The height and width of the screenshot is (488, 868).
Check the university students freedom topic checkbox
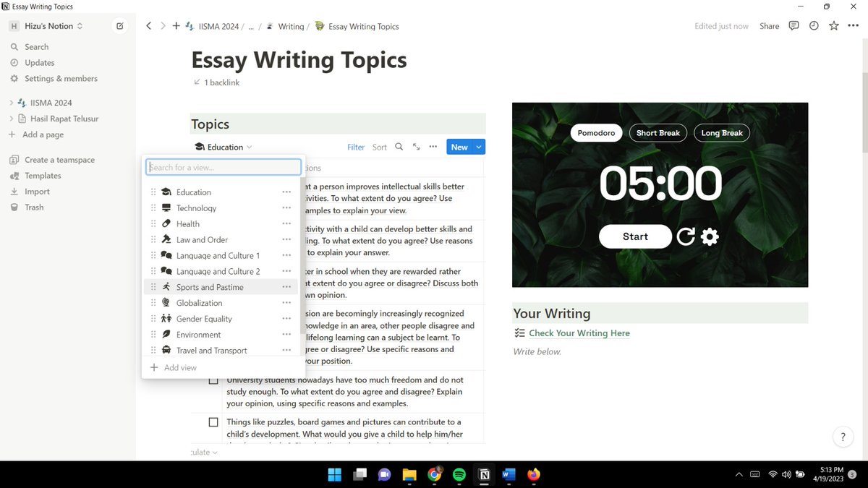click(x=213, y=380)
